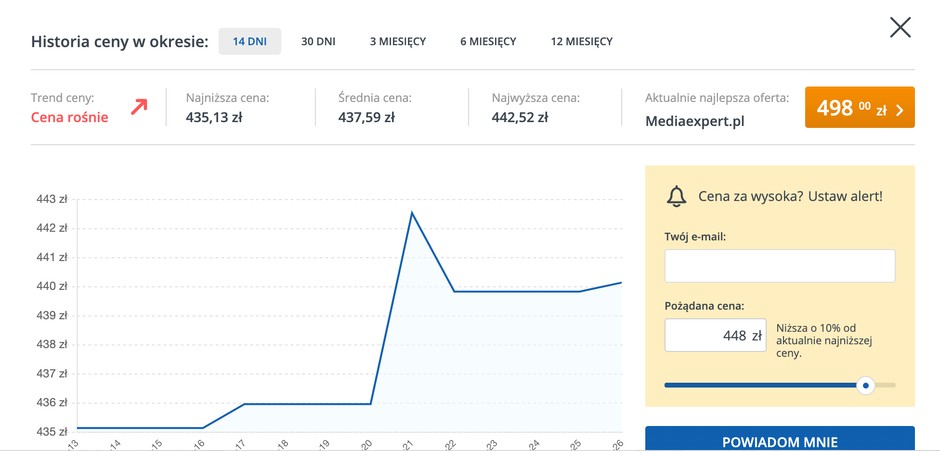Click the Najwyższa cena value 442,52 zł
Viewport: 940px width, 451px height.
519,117
